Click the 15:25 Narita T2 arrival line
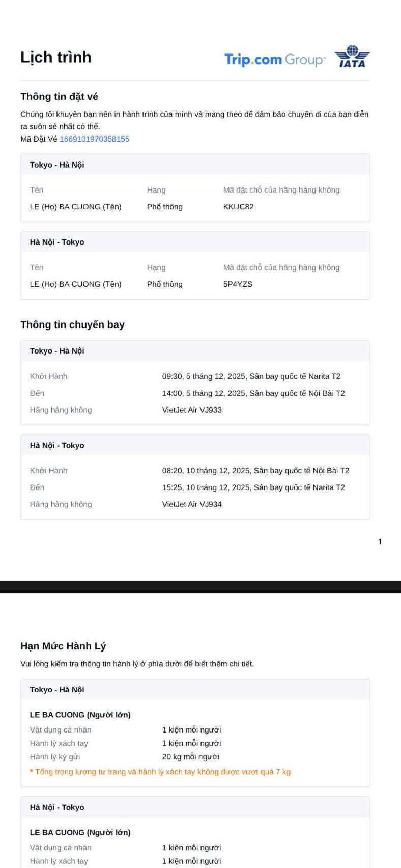This screenshot has height=868, width=401. 253,487
